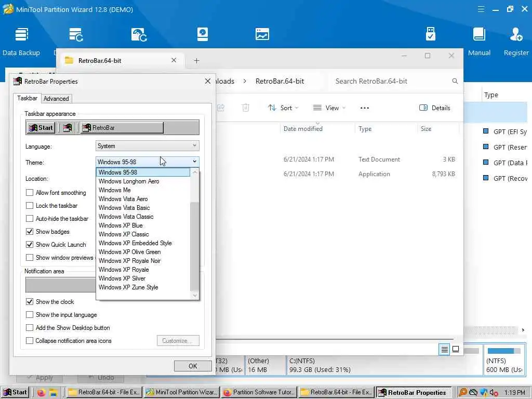
Task: Choose Windows XP Royale Noir theme
Action: tap(143, 261)
